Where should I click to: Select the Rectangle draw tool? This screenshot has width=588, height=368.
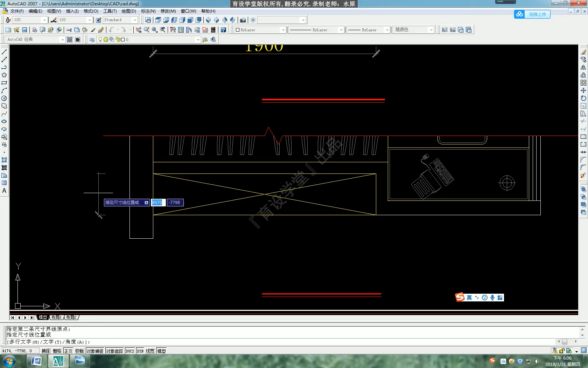pos(4,83)
